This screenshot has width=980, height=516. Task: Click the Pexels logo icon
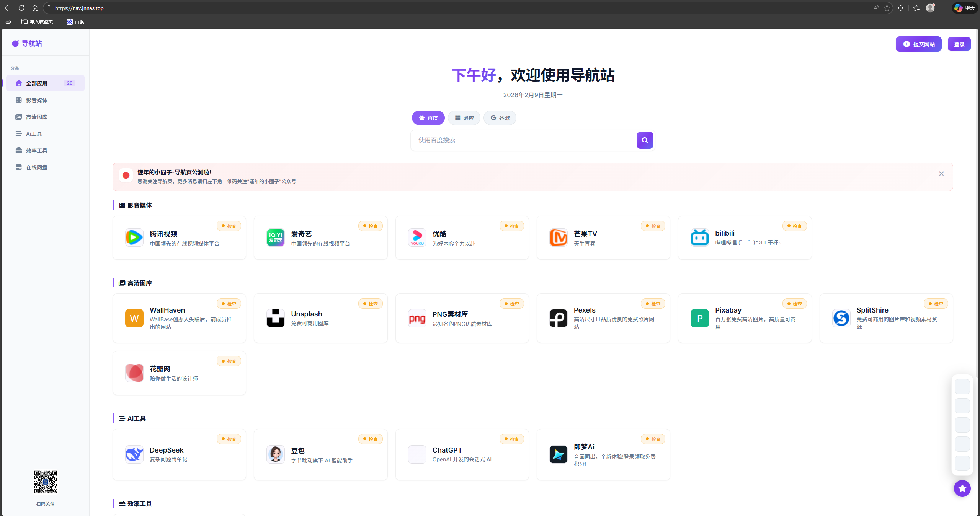(558, 318)
